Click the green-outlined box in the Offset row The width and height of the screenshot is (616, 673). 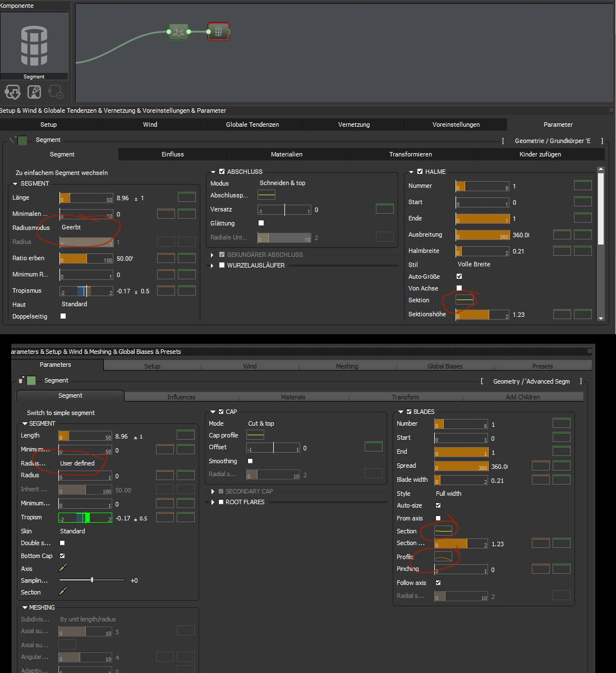pos(374,446)
